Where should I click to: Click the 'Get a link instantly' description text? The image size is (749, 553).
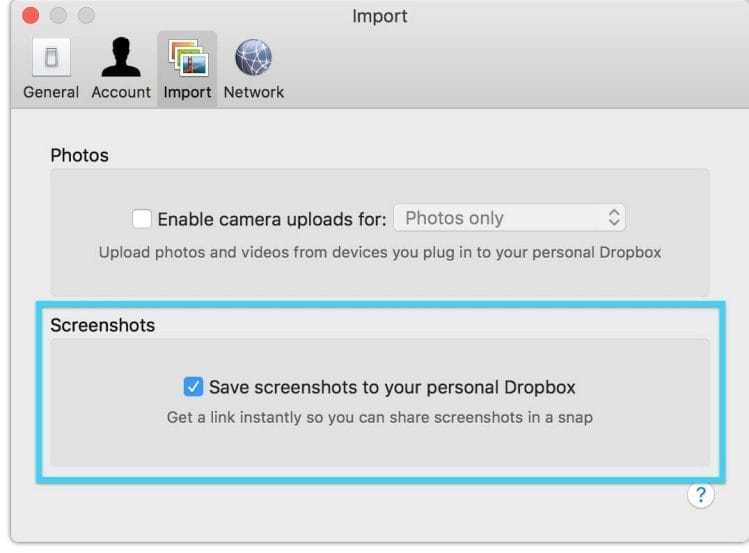click(380, 417)
